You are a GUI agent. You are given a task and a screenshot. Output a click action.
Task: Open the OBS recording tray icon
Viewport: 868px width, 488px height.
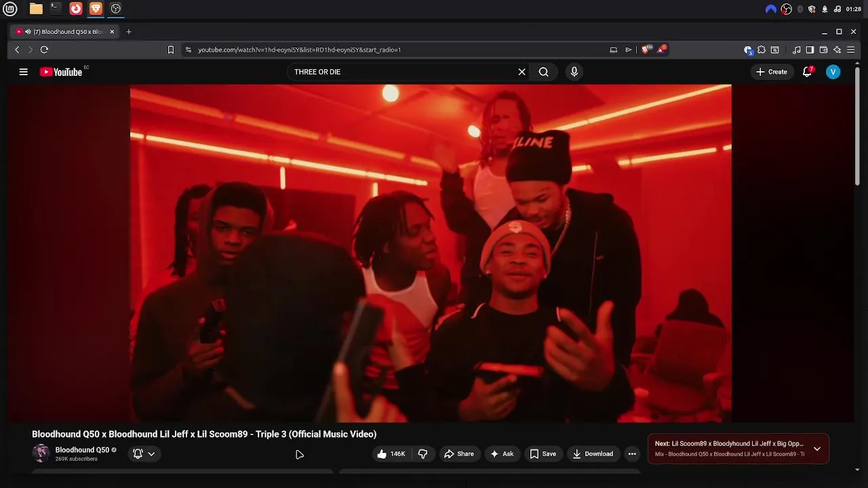[x=786, y=9]
